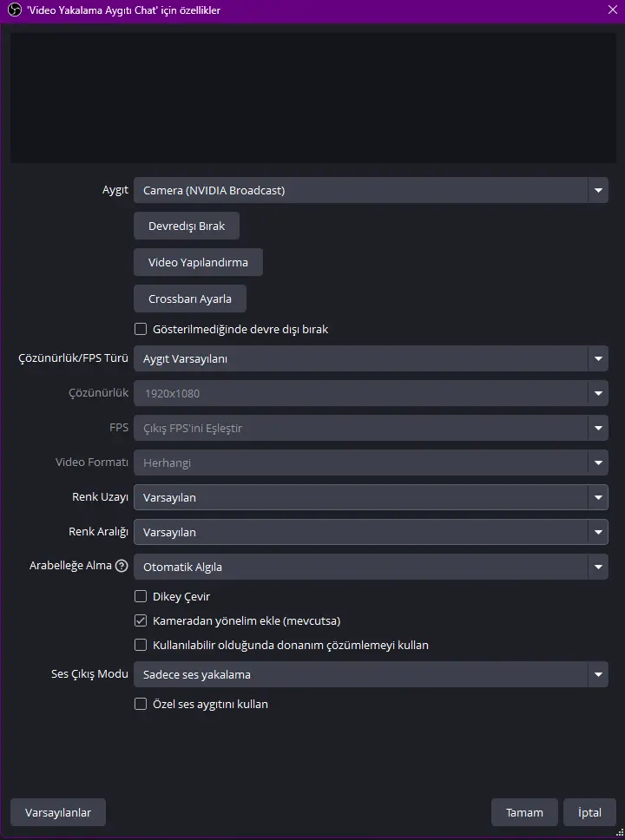Screen dimensions: 625x840
Task: Confirm with Tamam button
Action: (524, 813)
